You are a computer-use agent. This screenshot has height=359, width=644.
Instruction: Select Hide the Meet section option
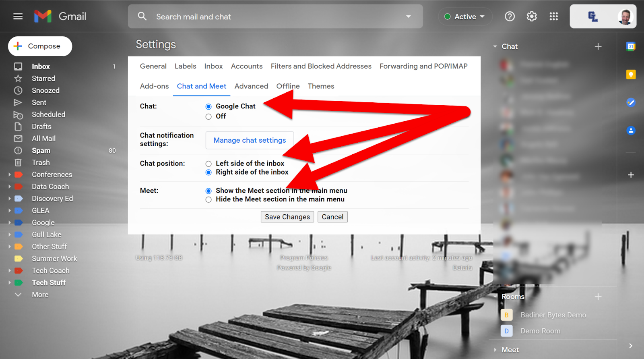point(208,200)
